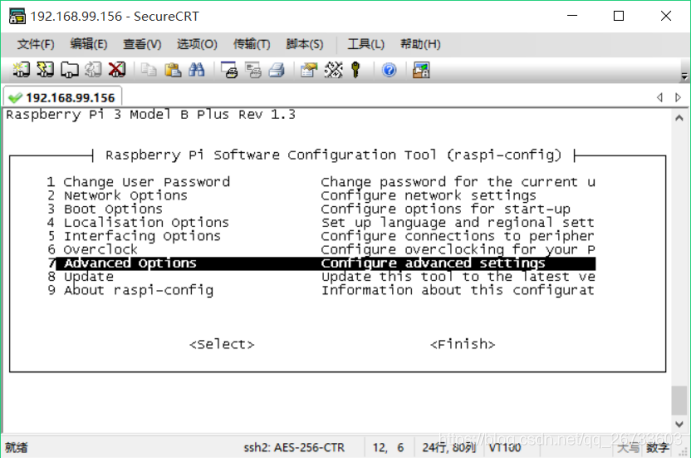This screenshot has width=692, height=458.
Task: Open the 脚本(S) menu
Action: coord(305,44)
